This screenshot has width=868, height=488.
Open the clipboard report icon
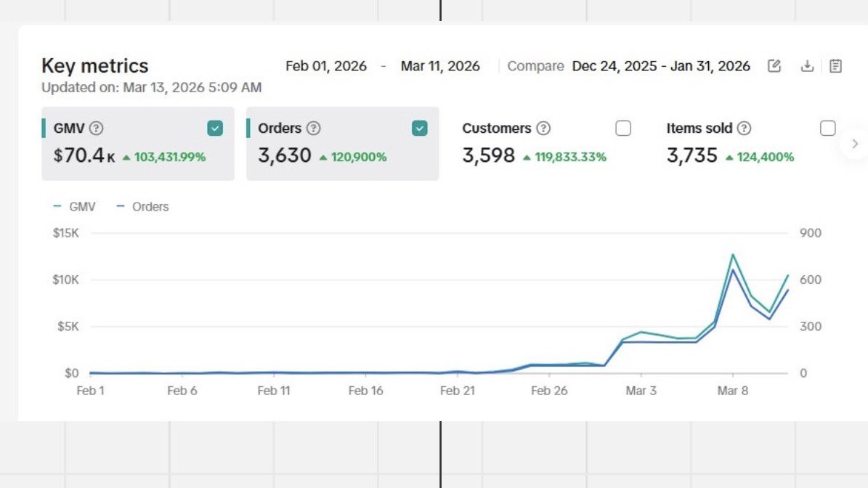[x=836, y=66]
